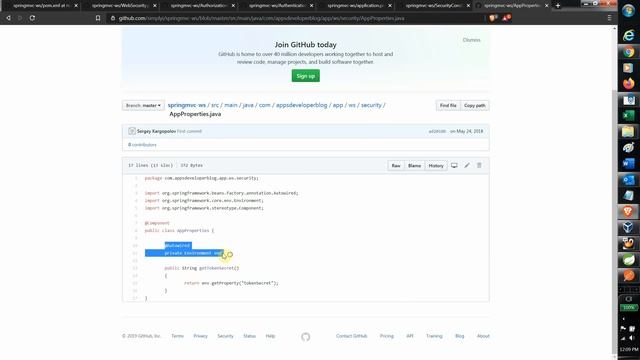Reload the page with the refresh icon
Viewport: 640px width, 360px height.
pyautogui.click(x=32, y=18)
